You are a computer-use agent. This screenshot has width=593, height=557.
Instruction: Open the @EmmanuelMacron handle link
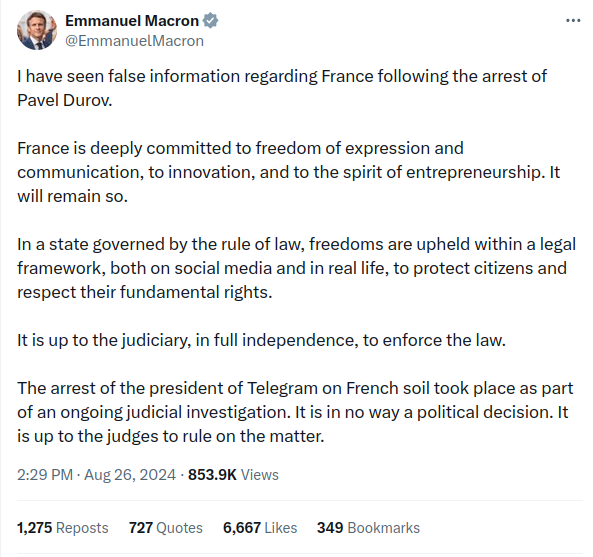click(x=134, y=41)
